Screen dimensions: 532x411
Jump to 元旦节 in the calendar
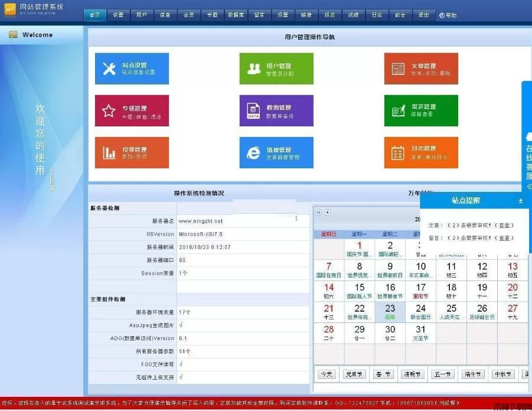click(354, 374)
